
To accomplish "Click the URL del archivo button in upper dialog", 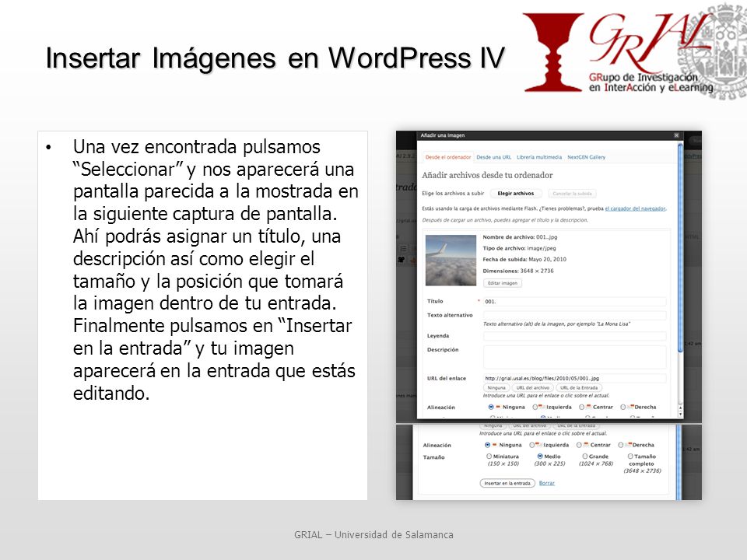I will coord(532,387).
